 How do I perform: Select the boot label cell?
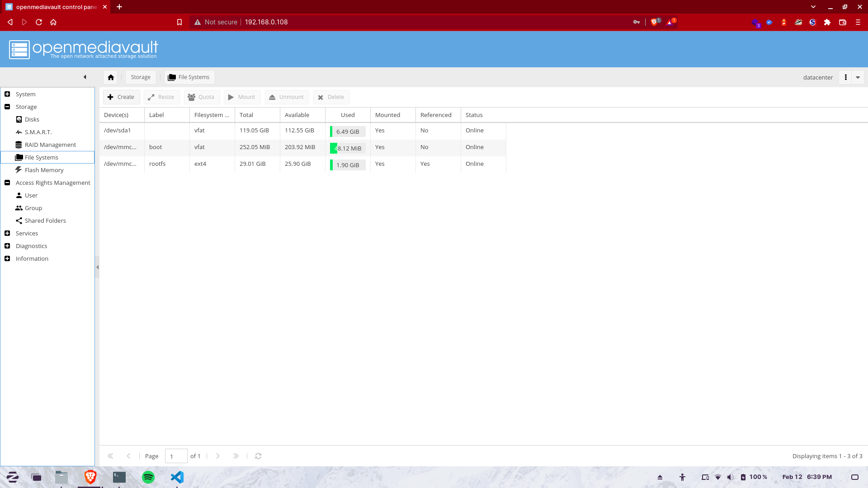click(x=167, y=147)
